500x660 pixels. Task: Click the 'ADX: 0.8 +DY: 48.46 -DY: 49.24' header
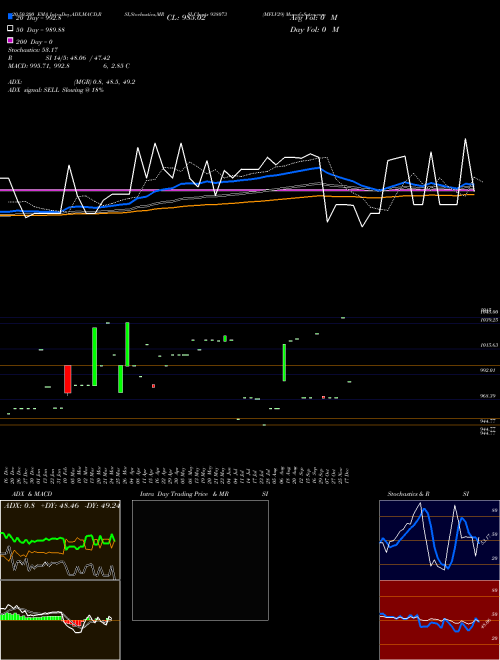61,505
